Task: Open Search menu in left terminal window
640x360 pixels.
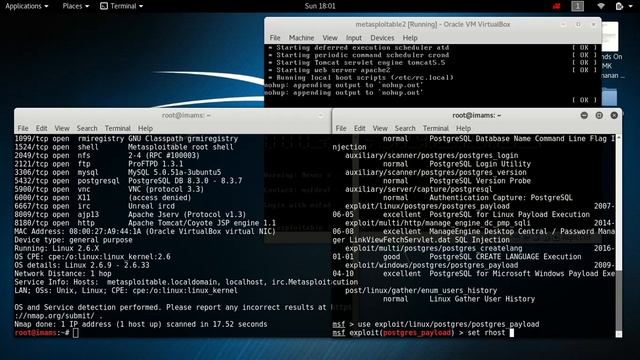Action: [87, 128]
